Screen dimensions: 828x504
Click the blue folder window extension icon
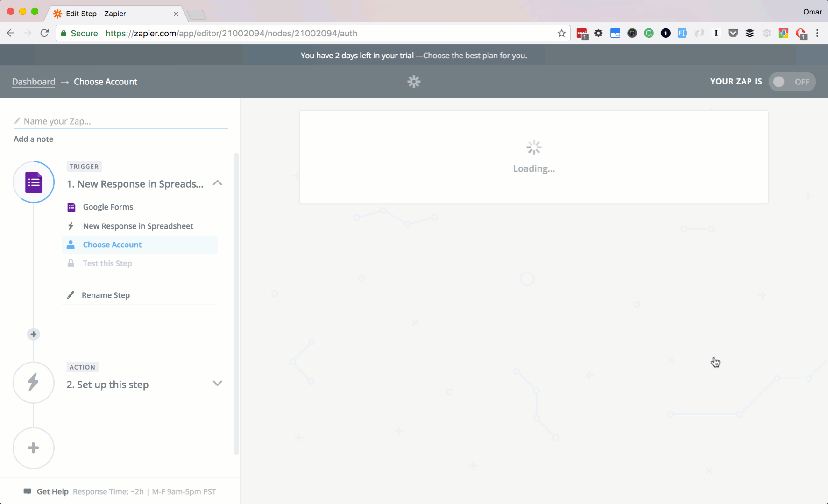click(615, 33)
